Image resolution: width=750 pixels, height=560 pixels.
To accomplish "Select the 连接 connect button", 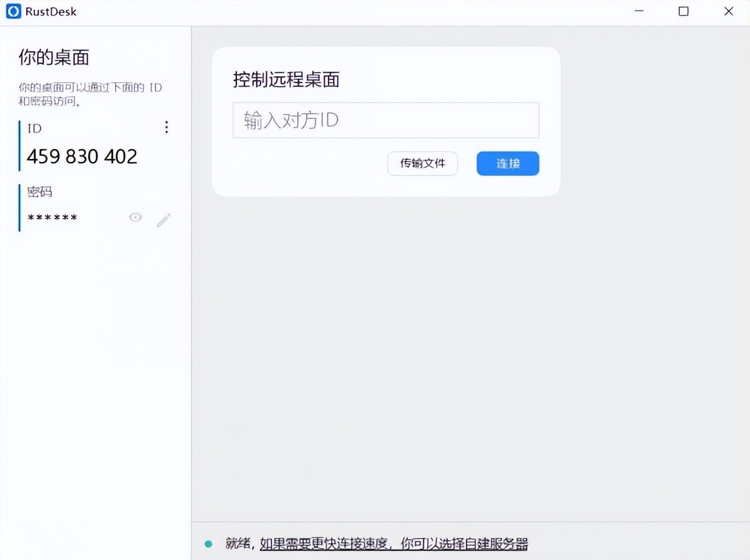I will 507,163.
